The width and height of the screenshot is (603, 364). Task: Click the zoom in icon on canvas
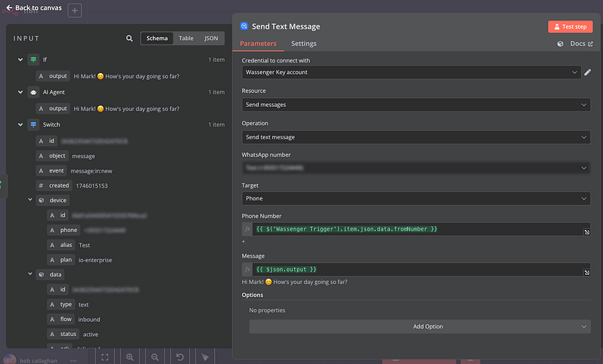point(130,356)
